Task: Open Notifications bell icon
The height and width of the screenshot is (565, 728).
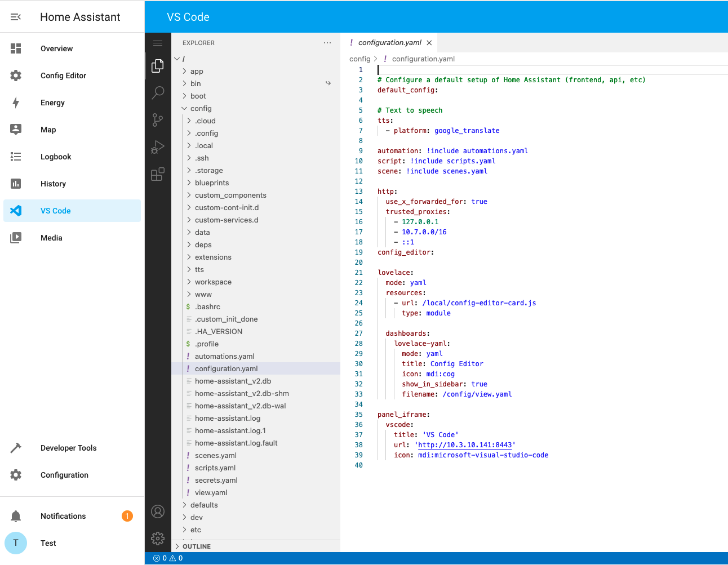Action: tap(16, 516)
